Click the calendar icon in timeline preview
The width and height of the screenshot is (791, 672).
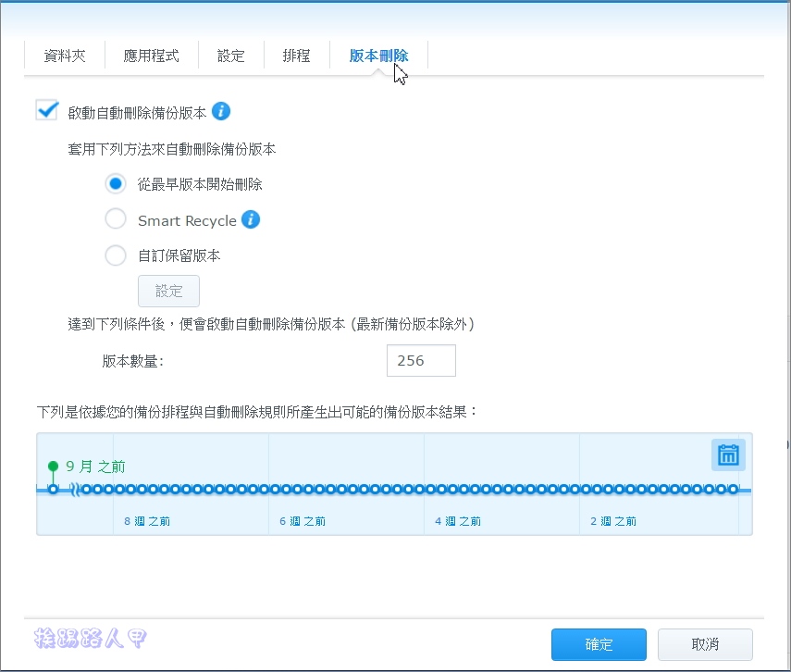click(x=728, y=454)
